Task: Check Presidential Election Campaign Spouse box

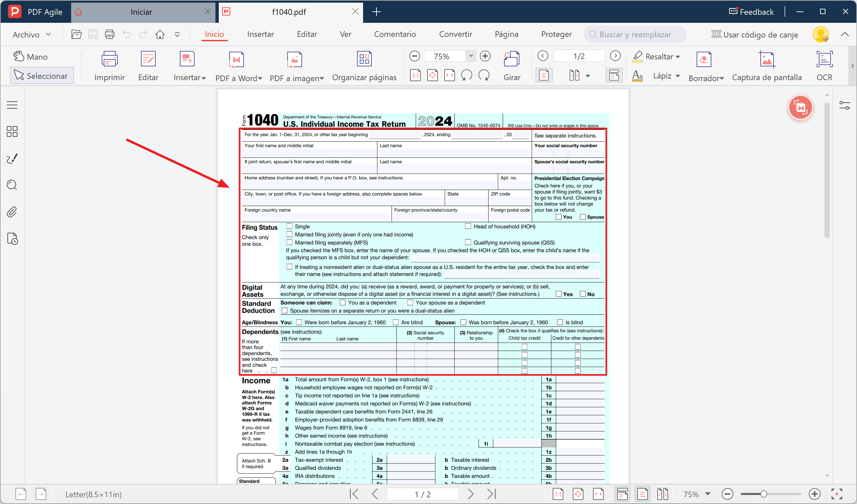Action: pyautogui.click(x=583, y=217)
